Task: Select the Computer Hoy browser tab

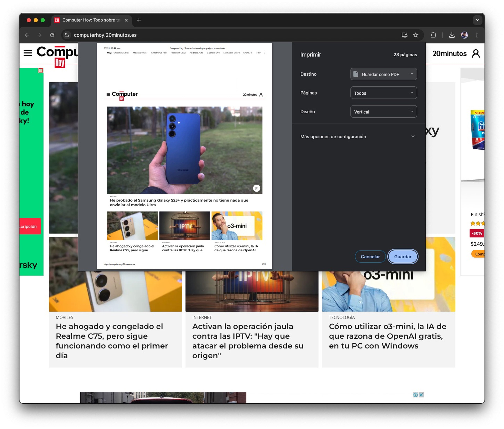Action: [x=91, y=20]
